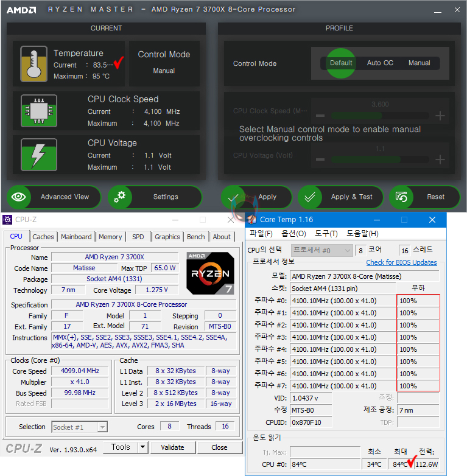
Task: Click the Ryzen 7 logo in CPU-Z
Action: click(x=211, y=273)
